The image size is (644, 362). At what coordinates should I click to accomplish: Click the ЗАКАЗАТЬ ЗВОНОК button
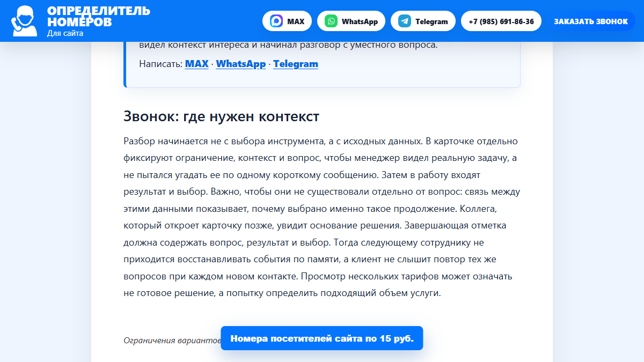click(x=591, y=21)
